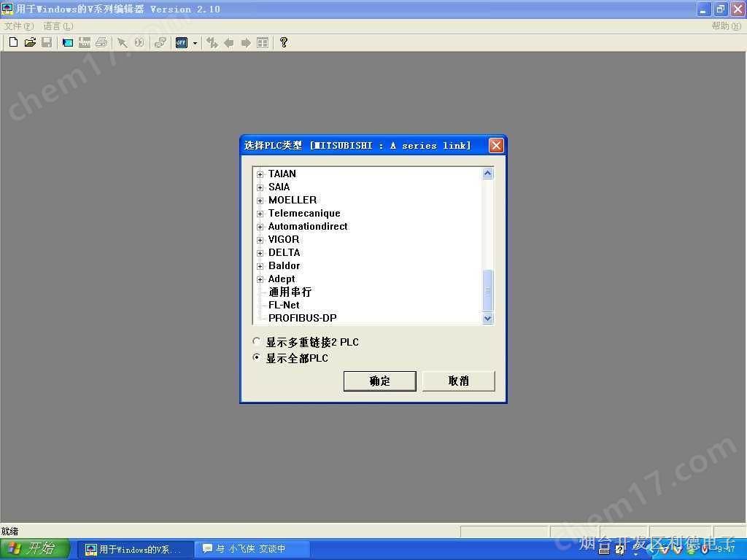Select the DELTA label

[x=285, y=252]
